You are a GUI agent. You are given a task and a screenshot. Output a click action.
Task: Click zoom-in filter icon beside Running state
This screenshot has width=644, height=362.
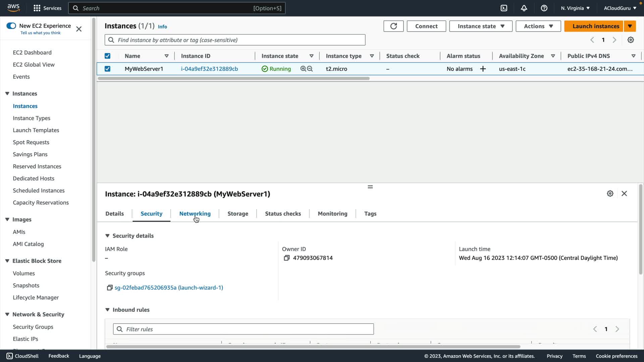pos(303,69)
